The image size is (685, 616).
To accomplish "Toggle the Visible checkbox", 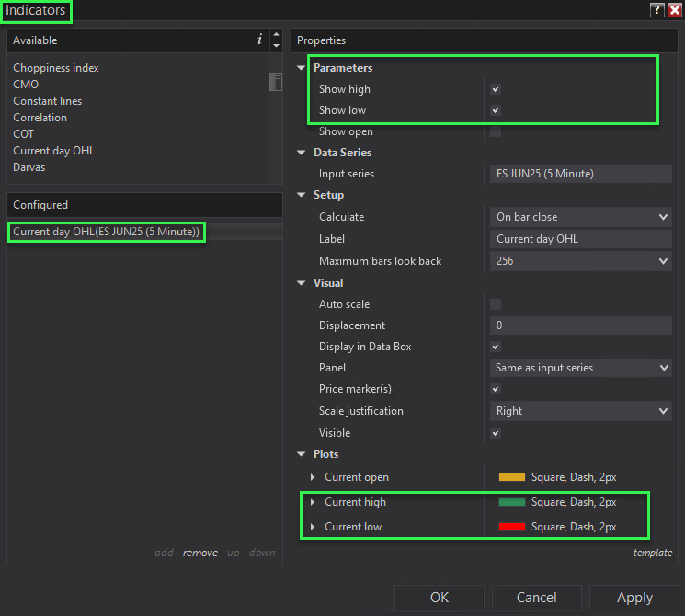I will [x=496, y=433].
